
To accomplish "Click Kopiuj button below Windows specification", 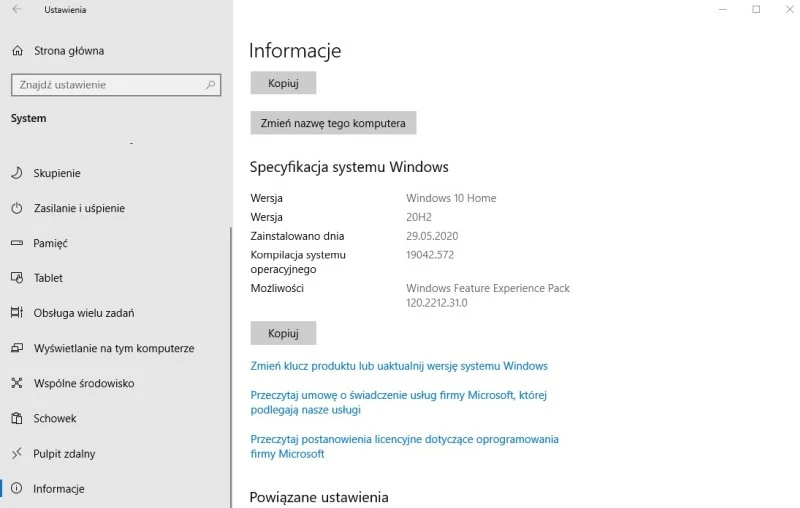I will [x=283, y=333].
